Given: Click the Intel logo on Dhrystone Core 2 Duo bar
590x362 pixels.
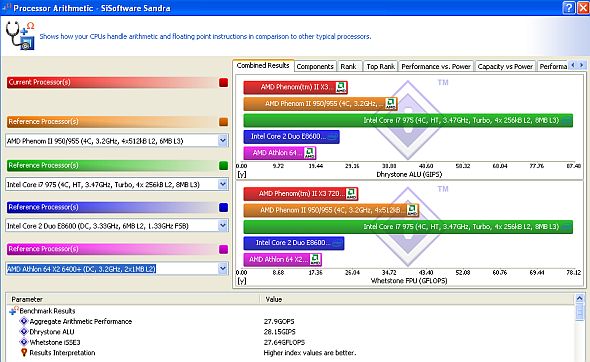Looking at the screenshot, I should click(332, 137).
